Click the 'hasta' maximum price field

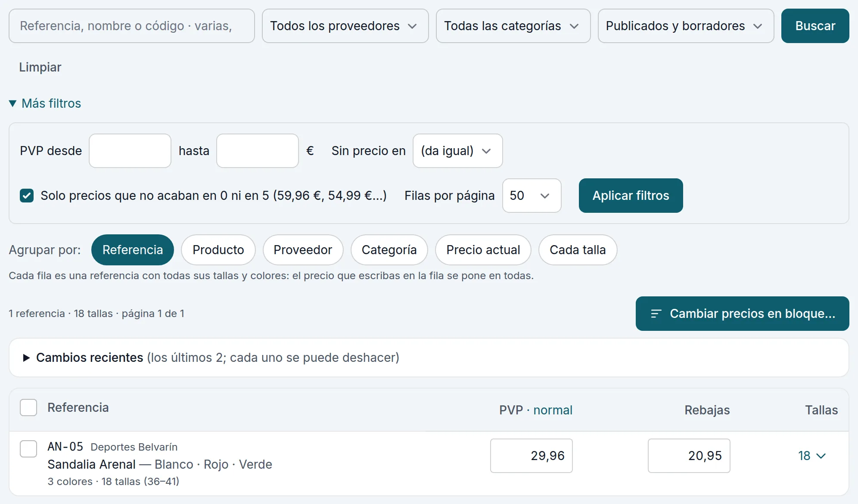(x=258, y=151)
